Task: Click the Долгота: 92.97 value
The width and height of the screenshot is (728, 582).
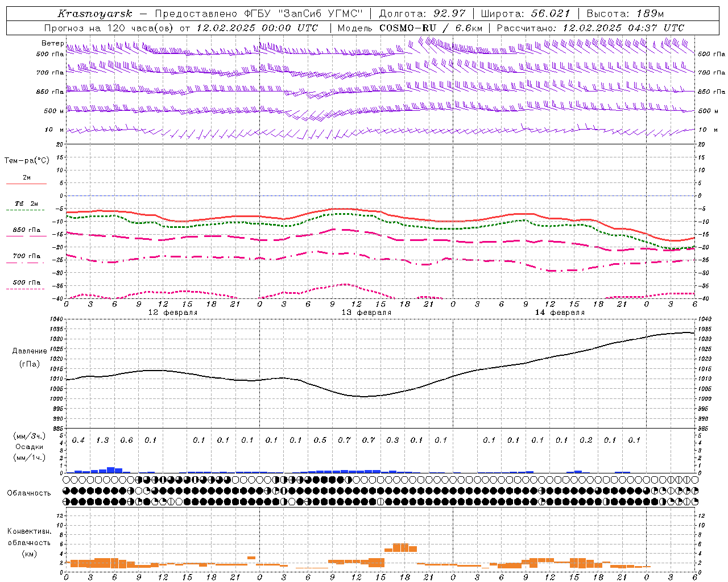Action: pos(423,14)
